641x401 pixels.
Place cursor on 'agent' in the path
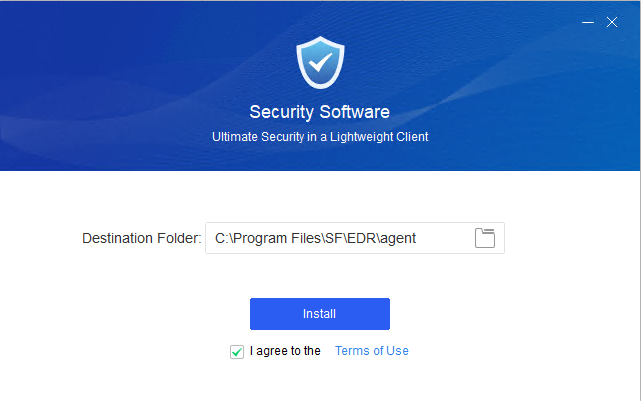tap(398, 238)
